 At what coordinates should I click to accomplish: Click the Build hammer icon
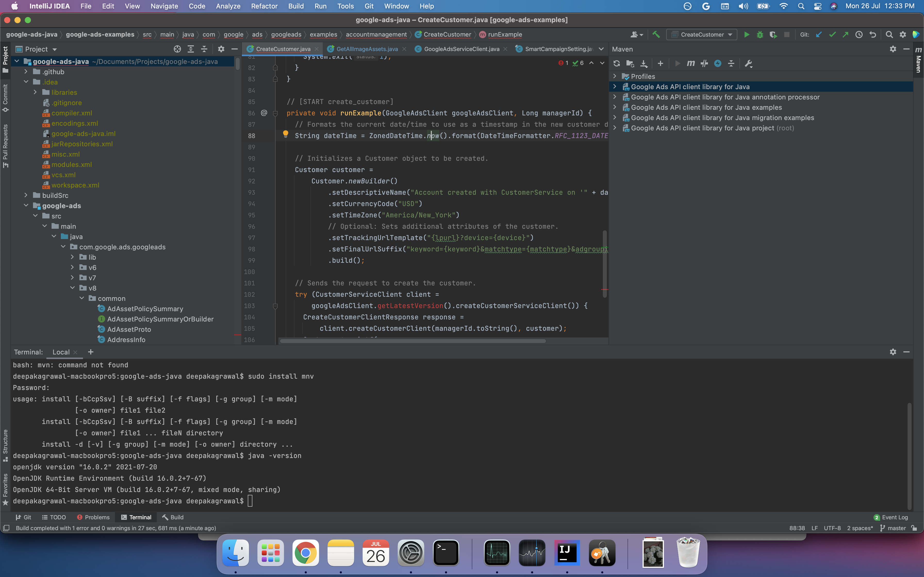click(x=656, y=35)
